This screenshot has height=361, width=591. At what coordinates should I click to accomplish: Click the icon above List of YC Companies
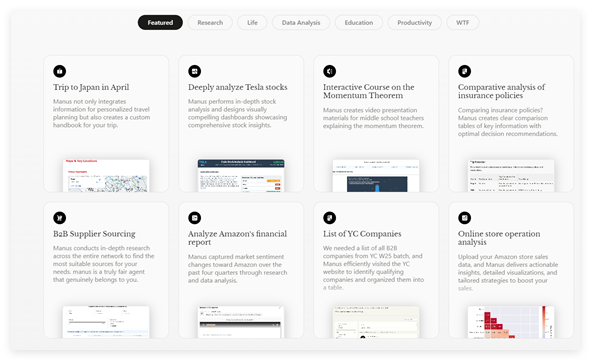click(x=329, y=218)
